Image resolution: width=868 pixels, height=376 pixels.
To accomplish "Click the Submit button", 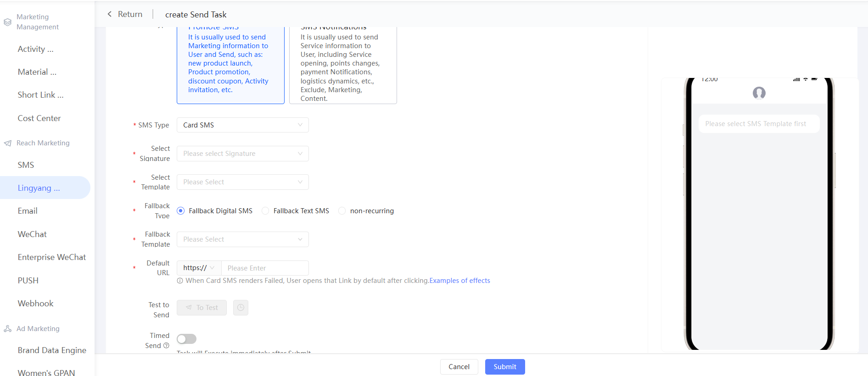I will (505, 367).
